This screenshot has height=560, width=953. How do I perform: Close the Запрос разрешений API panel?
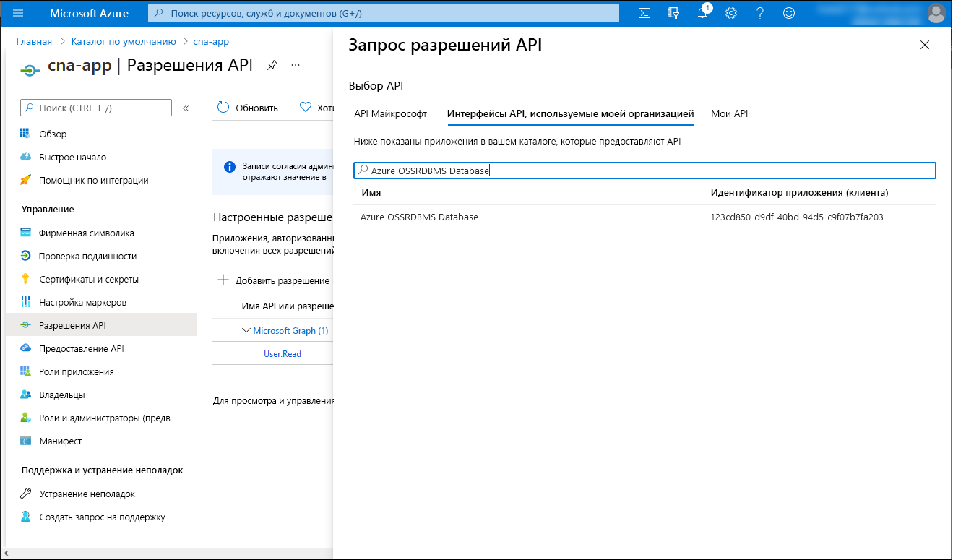pyautogui.click(x=925, y=45)
